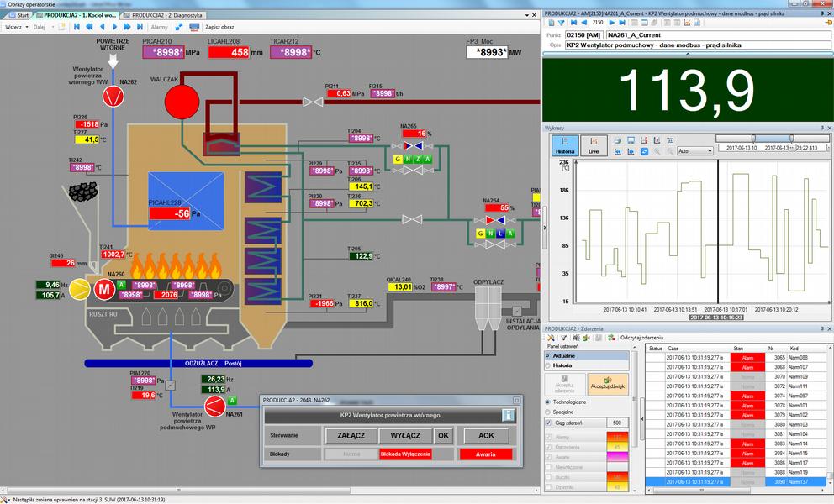834x504 pixels.
Task: Select the Aktualne radio option
Action: [548, 355]
